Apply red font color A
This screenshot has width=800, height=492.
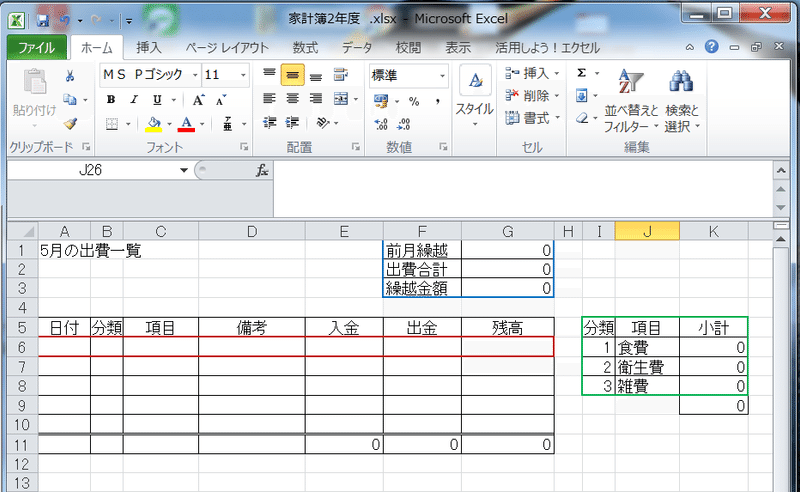tap(187, 124)
